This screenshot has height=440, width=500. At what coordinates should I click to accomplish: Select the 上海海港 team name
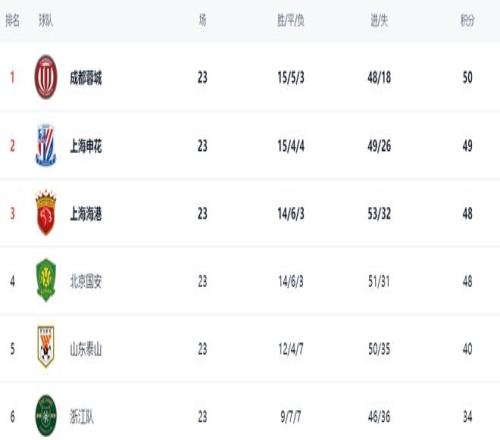pyautogui.click(x=86, y=214)
